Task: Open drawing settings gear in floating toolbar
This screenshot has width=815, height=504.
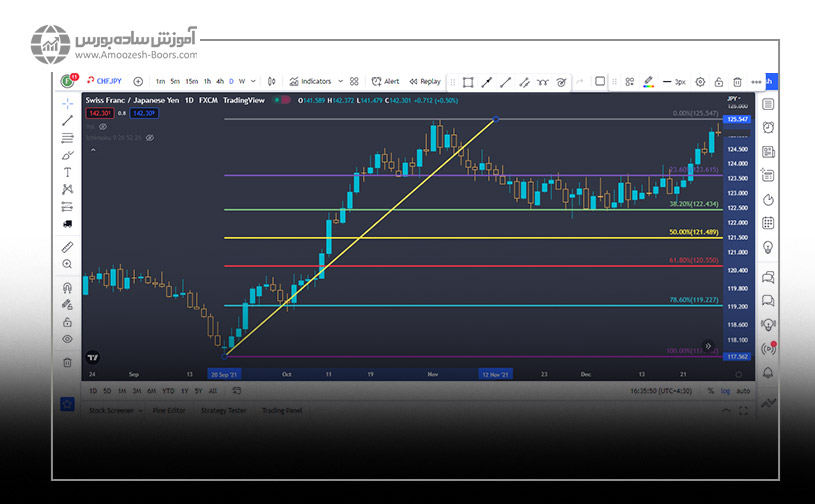Action: pos(700,81)
